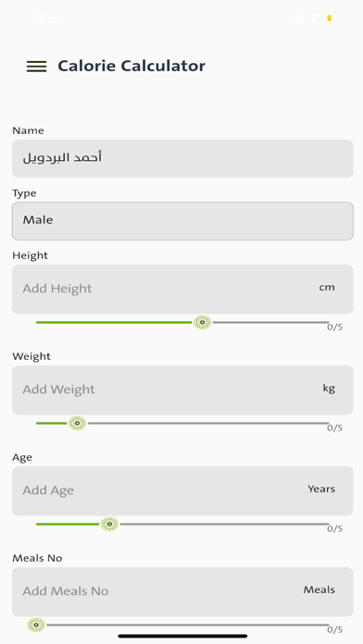The height and width of the screenshot is (644, 363).
Task: Focus the Name input field
Action: 182,158
